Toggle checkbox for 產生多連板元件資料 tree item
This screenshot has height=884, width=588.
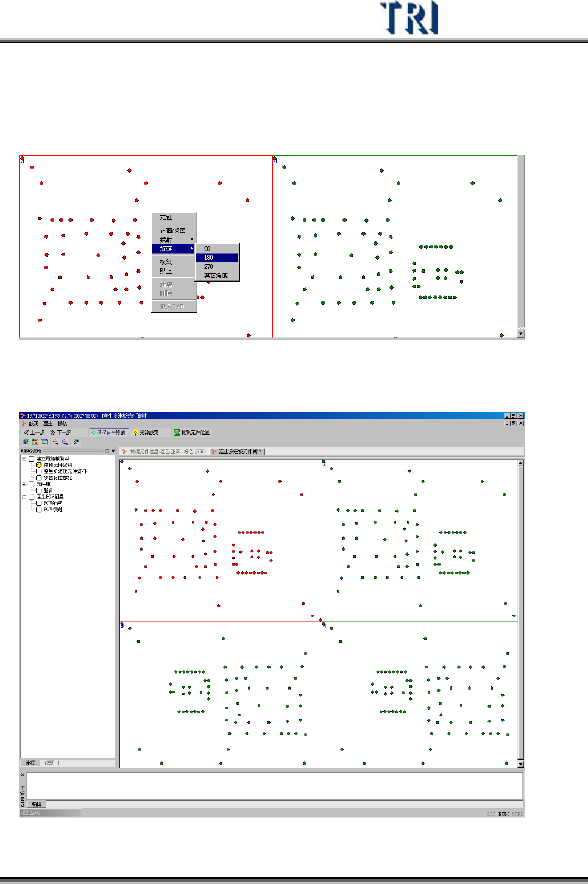click(39, 471)
